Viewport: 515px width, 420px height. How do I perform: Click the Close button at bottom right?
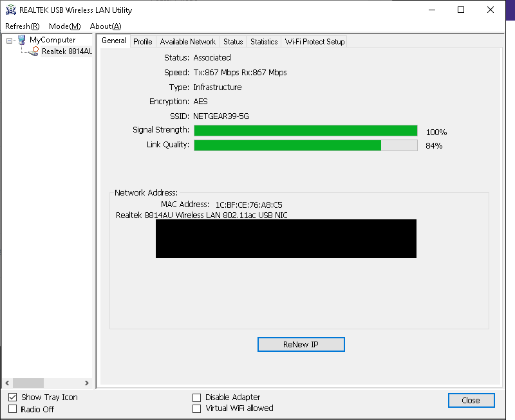471,400
